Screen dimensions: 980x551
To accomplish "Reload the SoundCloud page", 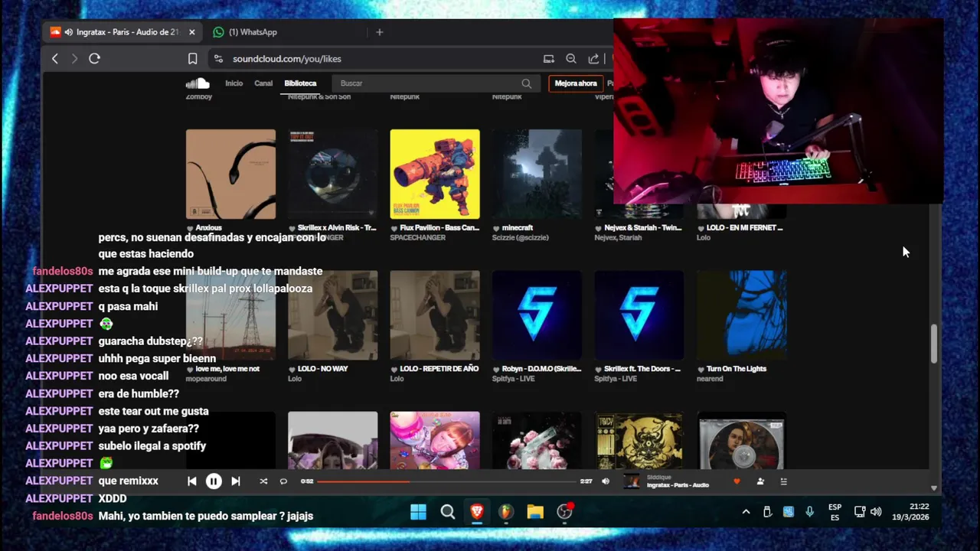I will click(94, 58).
